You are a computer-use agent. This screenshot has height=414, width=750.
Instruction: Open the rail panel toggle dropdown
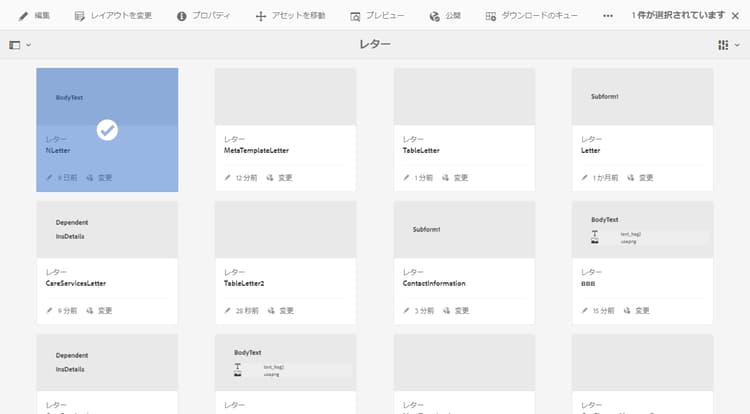click(x=20, y=45)
